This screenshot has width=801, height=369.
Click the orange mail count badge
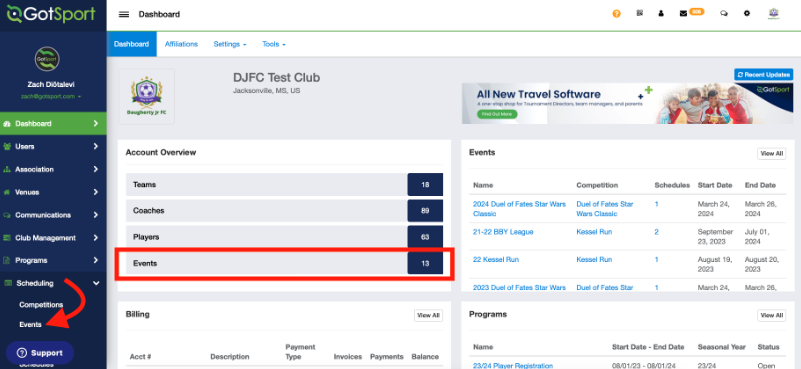[x=696, y=11]
